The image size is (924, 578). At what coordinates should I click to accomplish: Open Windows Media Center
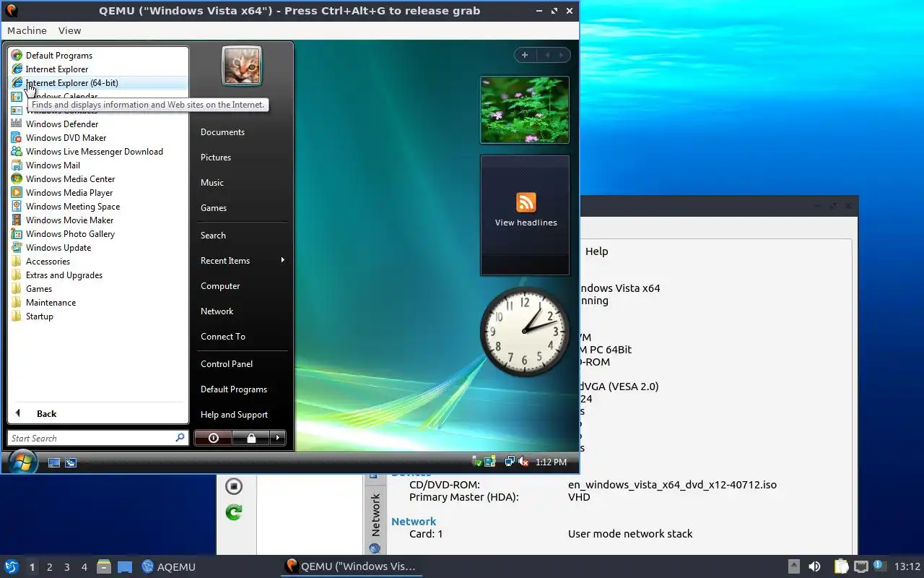point(70,179)
